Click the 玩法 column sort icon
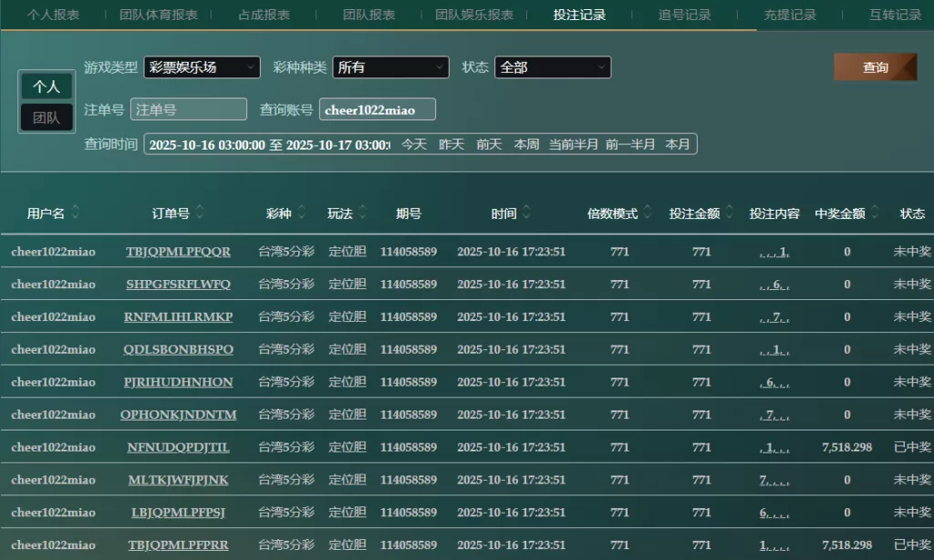934x560 pixels. (363, 213)
